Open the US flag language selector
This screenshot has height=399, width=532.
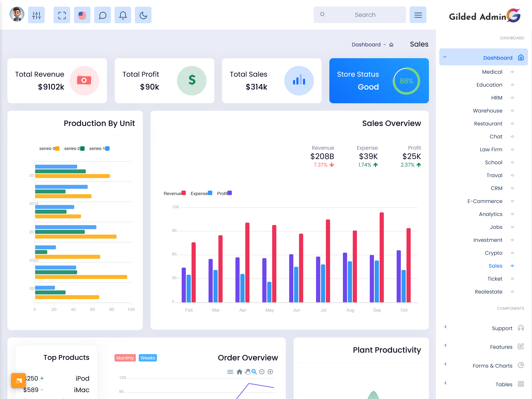82,15
